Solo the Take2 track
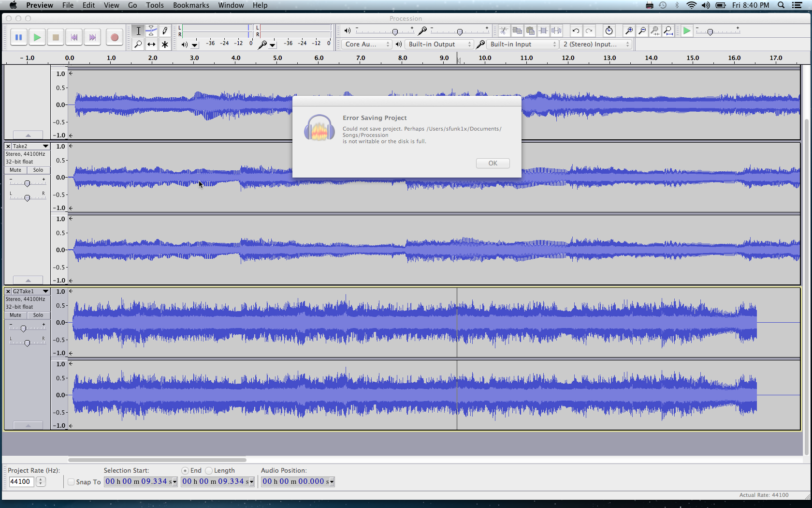 38,170
